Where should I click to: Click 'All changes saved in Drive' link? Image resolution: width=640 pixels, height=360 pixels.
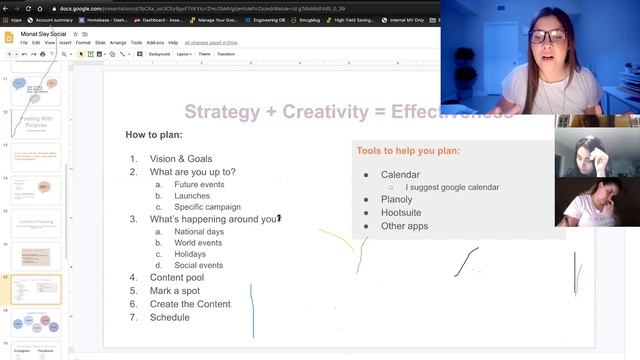coord(211,42)
